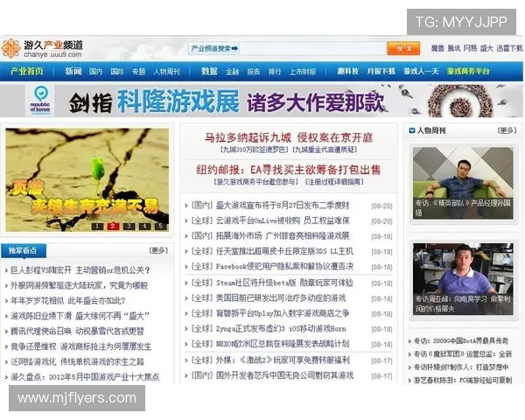This screenshot has width=525, height=420.
Task: Click 更多 in the 人物周刊 panel
Action: click(x=507, y=130)
